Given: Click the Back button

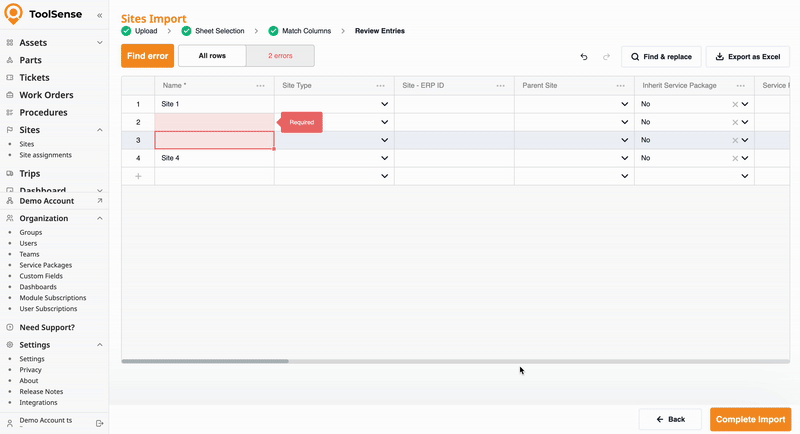Looking at the screenshot, I should click(670, 419).
